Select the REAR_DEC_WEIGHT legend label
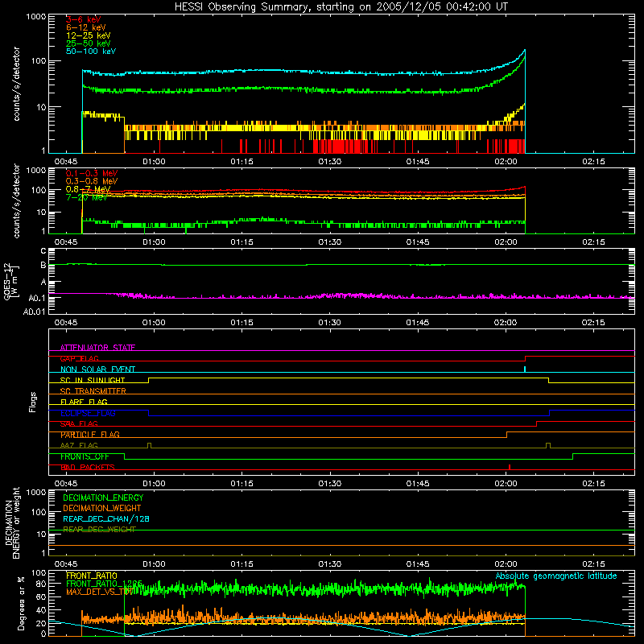644x644 pixels. 99,530
